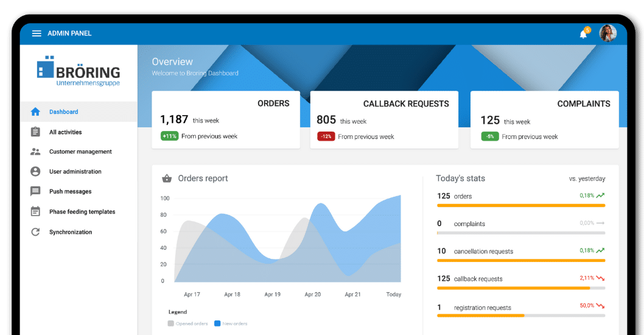This screenshot has width=644, height=335.
Task: Click the User administration account icon
Action: 35,171
